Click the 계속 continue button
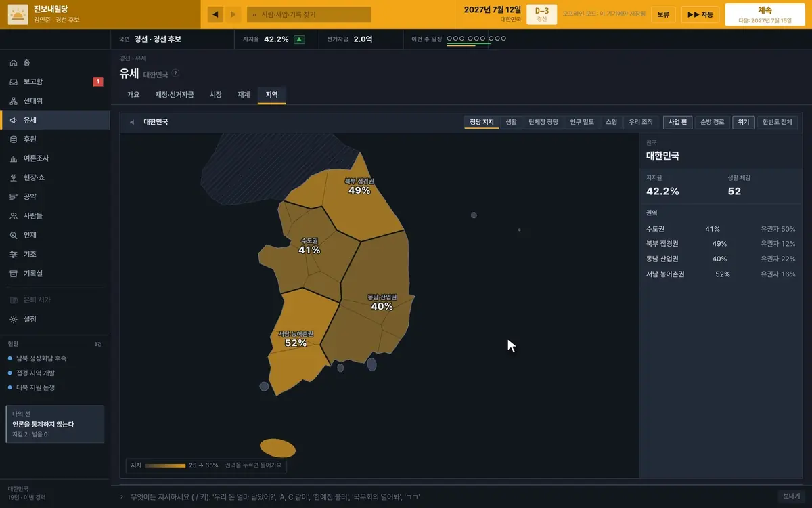 coord(765,14)
